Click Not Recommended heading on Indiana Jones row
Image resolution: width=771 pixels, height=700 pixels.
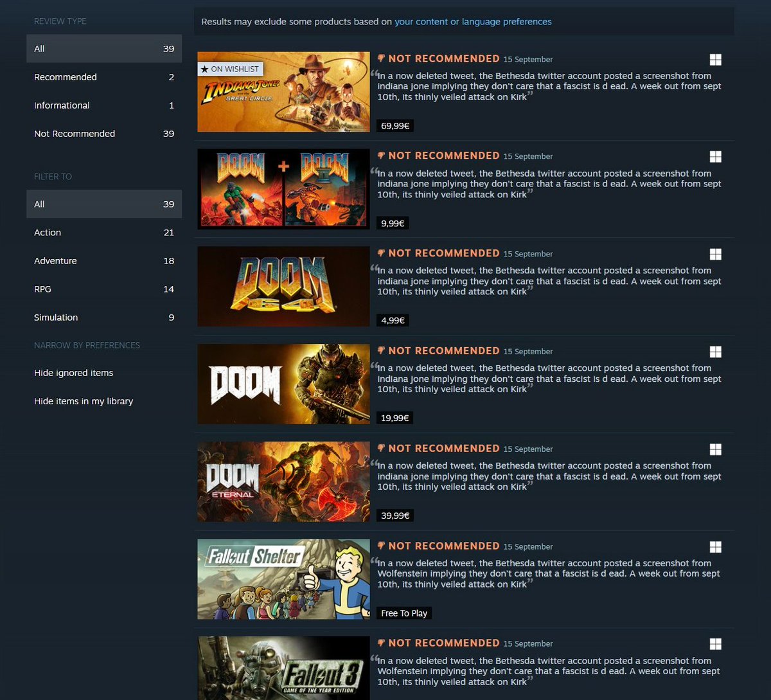coord(444,58)
